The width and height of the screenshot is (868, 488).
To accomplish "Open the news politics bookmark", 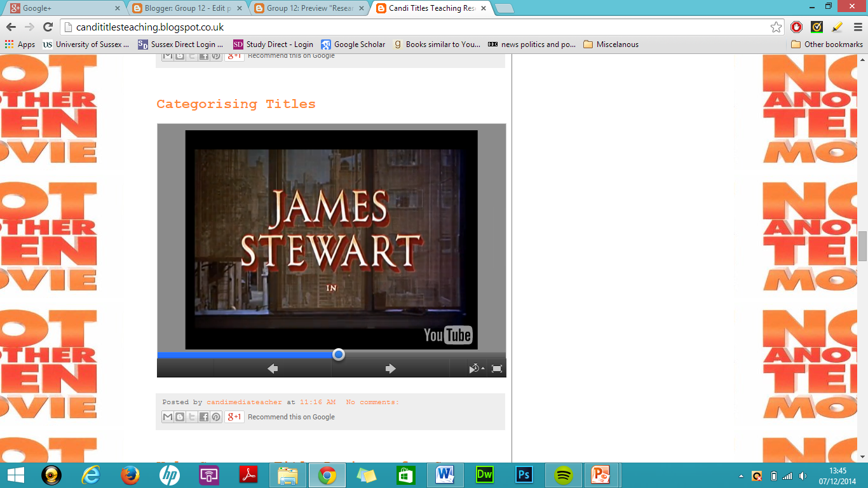I will coord(532,44).
